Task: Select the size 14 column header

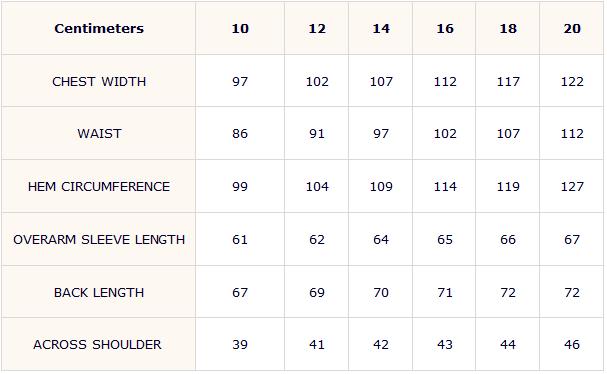Action: pyautogui.click(x=381, y=29)
